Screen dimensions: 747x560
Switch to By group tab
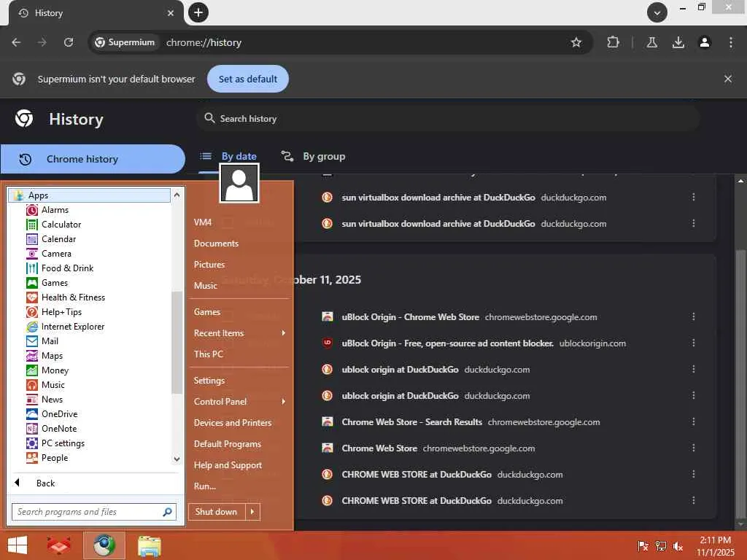(313, 156)
